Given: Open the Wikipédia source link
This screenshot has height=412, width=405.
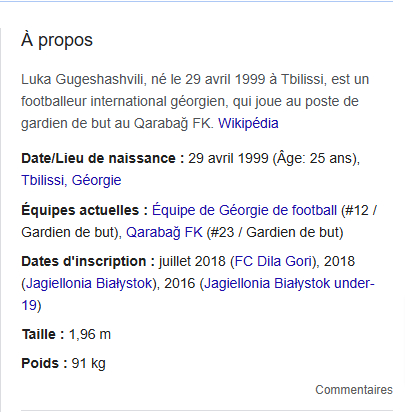Looking at the screenshot, I should (248, 123).
